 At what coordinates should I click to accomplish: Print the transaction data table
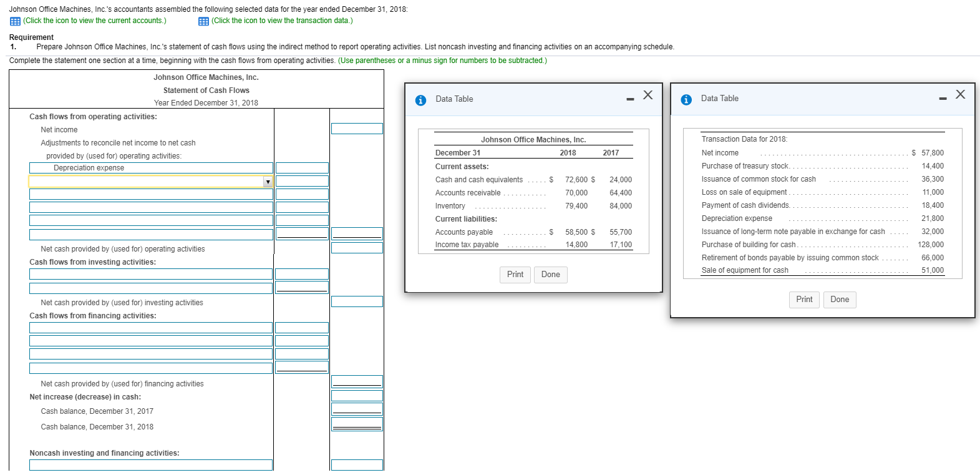click(805, 300)
